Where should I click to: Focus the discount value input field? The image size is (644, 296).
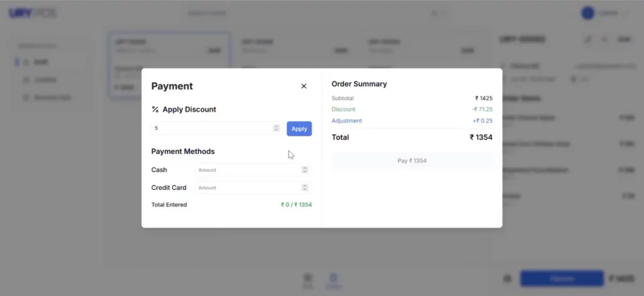coord(216,128)
